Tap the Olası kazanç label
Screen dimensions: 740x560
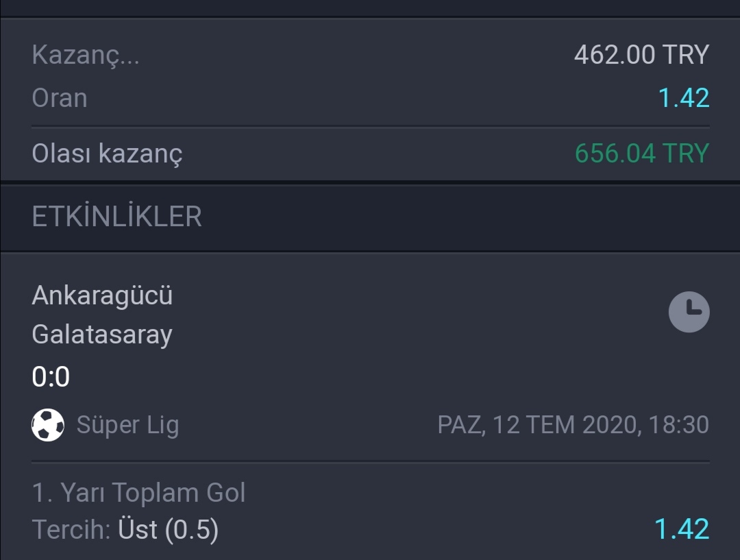[107, 154]
